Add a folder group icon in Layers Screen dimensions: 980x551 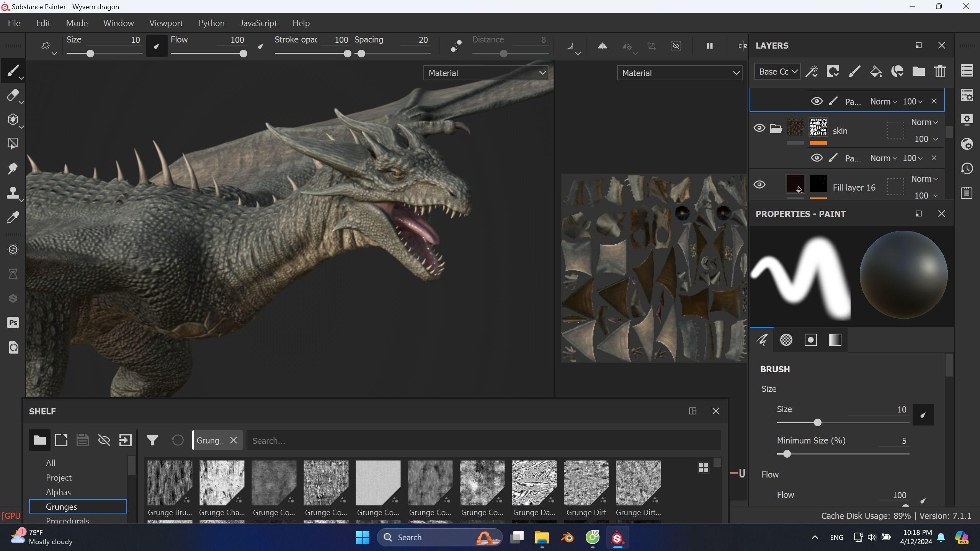pos(919,72)
